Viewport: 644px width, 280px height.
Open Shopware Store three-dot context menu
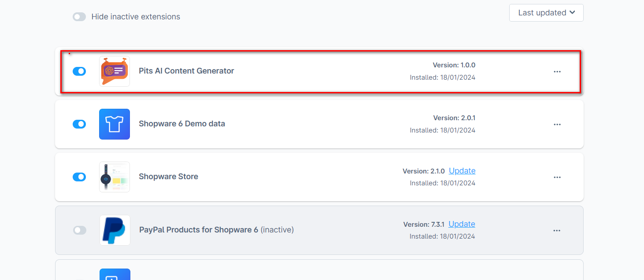557,177
